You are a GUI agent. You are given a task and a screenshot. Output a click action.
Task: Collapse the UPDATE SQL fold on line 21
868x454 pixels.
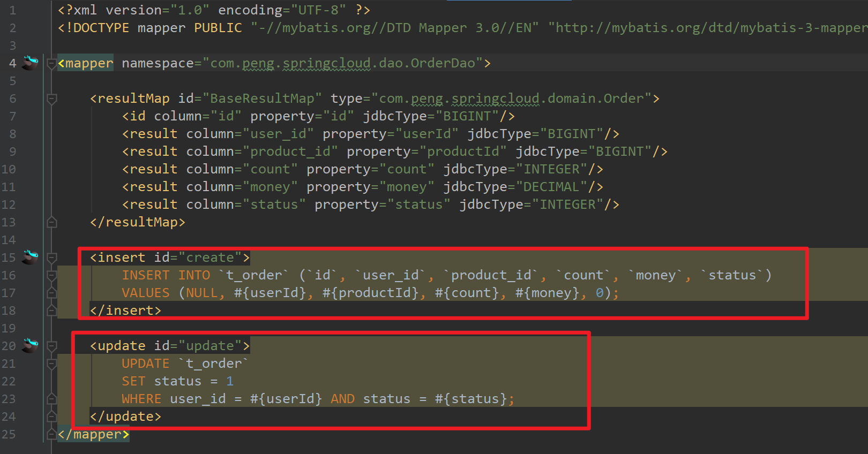tap(52, 364)
